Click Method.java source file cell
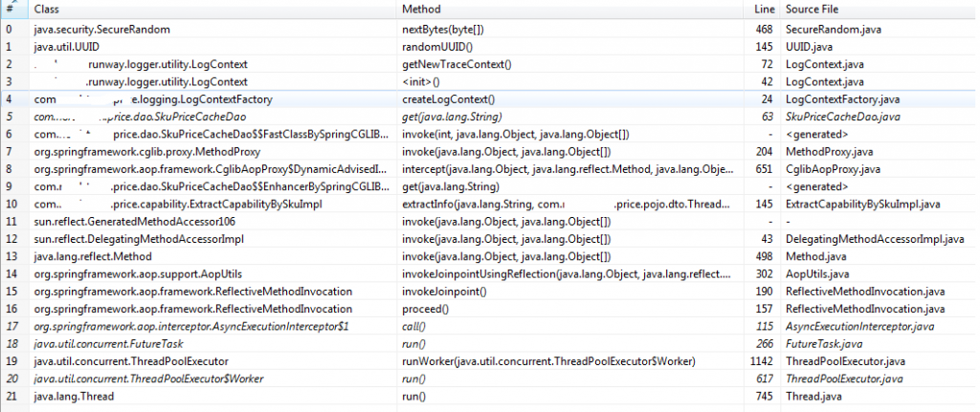Image resolution: width=980 pixels, height=412 pixels. 814,256
